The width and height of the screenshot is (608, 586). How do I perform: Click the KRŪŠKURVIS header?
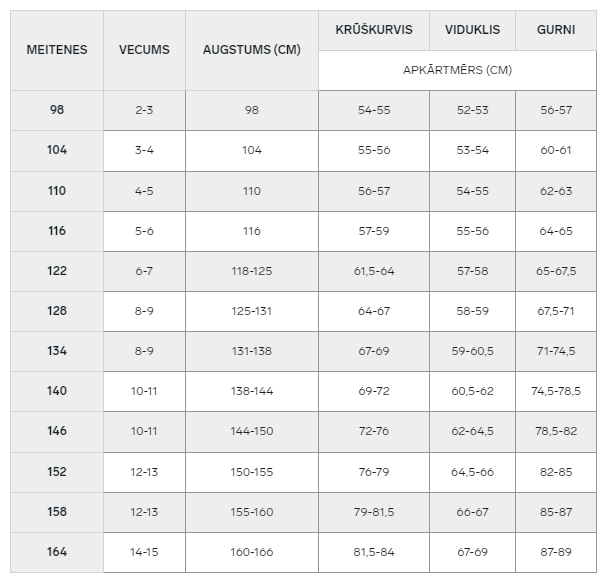374,30
